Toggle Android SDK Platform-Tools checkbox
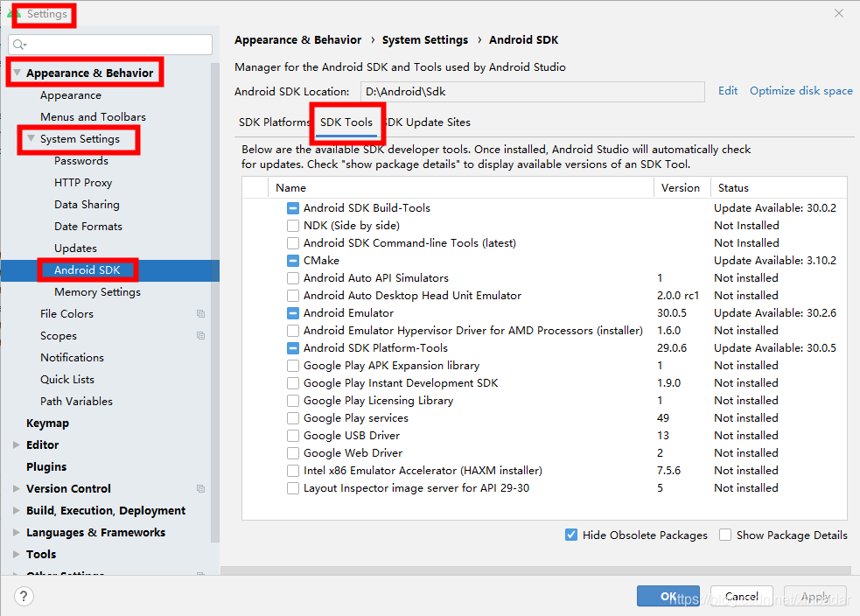Image resolution: width=860 pixels, height=616 pixels. point(293,348)
